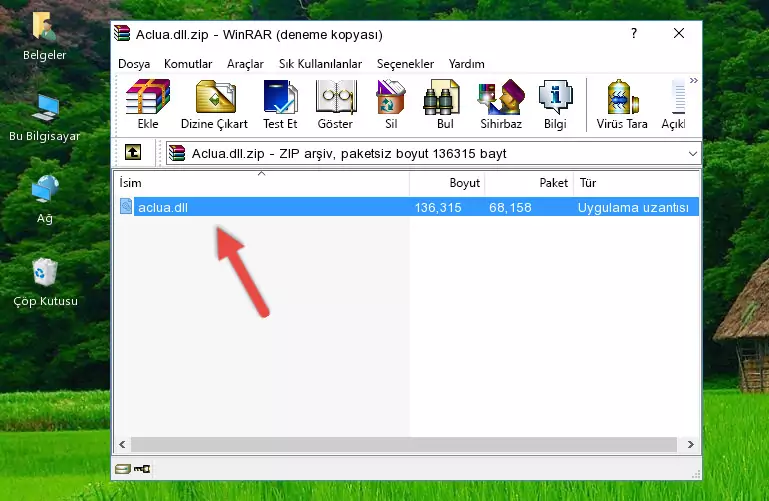The image size is (769, 501).
Task: Click the horizontal scrollbar right arrow
Action: coord(691,445)
